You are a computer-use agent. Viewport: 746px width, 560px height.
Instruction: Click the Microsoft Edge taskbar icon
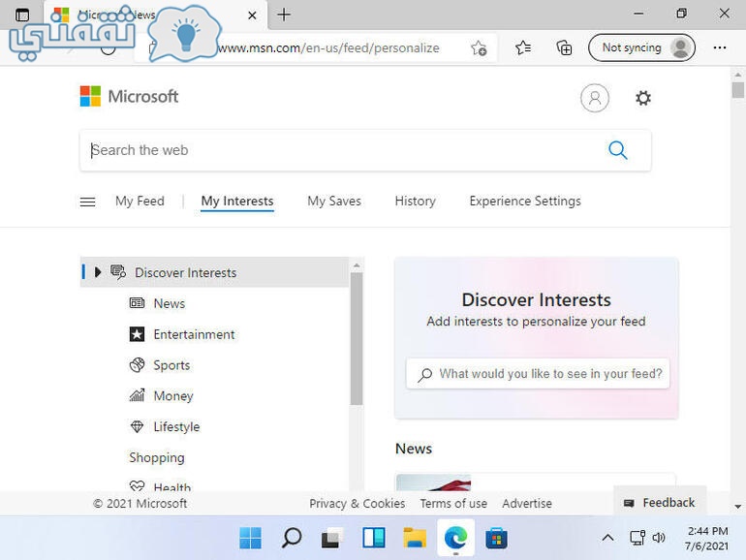click(x=455, y=538)
